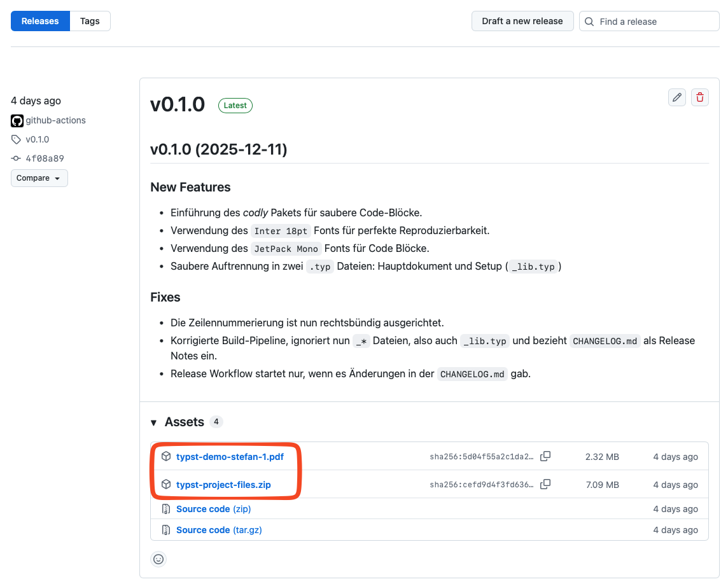Click the github-actions avatar icon

click(17, 120)
